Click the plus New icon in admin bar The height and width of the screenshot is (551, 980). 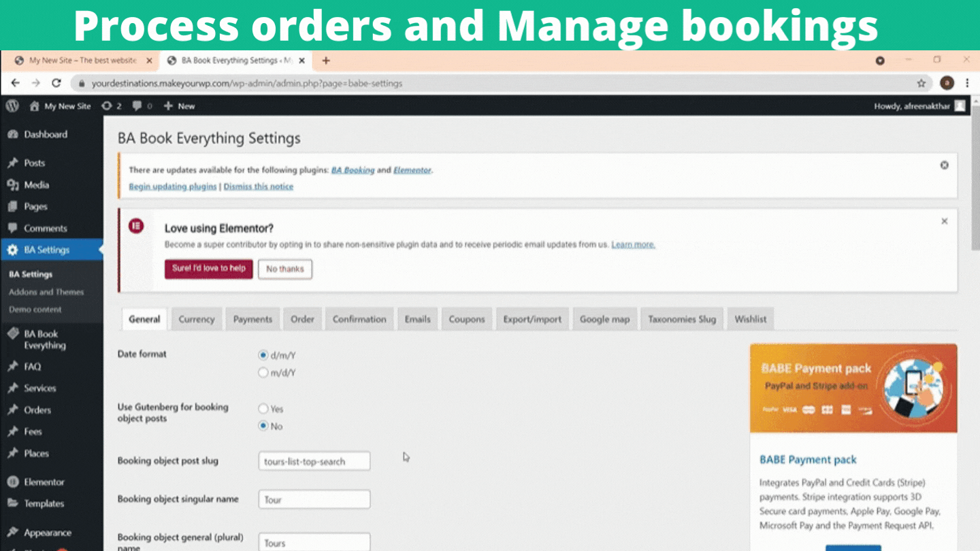pyautogui.click(x=168, y=106)
